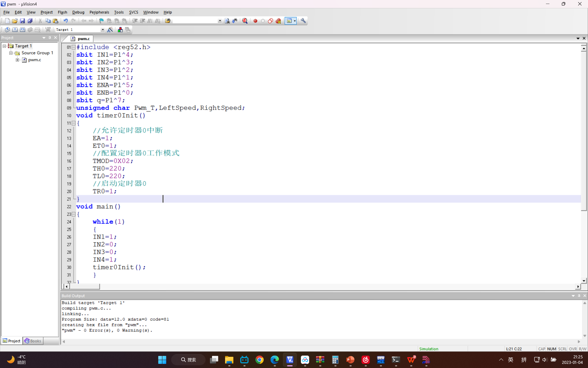This screenshot has width=588, height=368.
Task: Open the Project menu
Action: [x=46, y=12]
